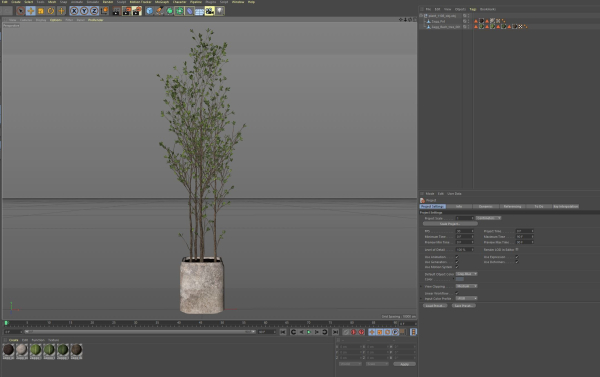Expand the top object tree node in Object Manager

pos(421,16)
